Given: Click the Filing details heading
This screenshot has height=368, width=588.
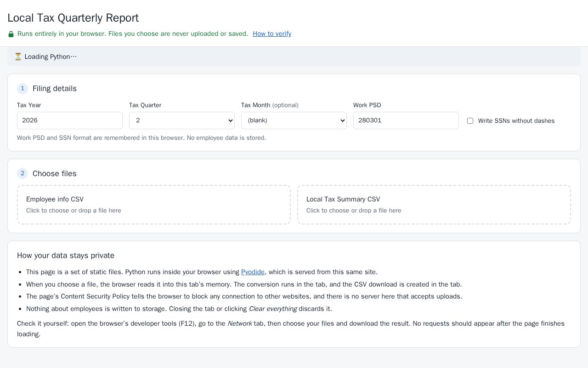Looking at the screenshot, I should (55, 88).
